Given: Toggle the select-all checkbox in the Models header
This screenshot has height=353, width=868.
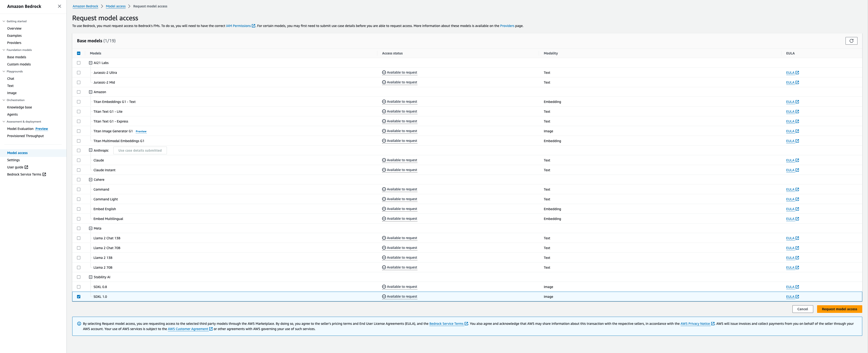Looking at the screenshot, I should pyautogui.click(x=78, y=53).
